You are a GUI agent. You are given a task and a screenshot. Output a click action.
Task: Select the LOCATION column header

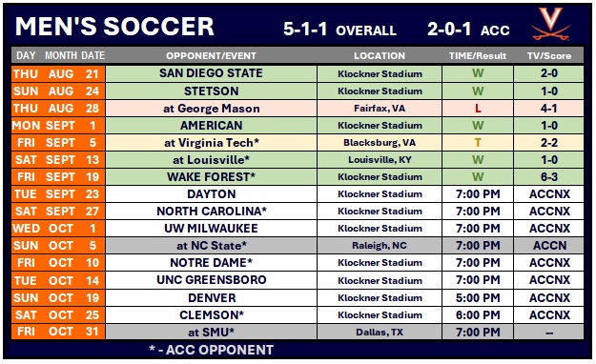pyautogui.click(x=380, y=56)
